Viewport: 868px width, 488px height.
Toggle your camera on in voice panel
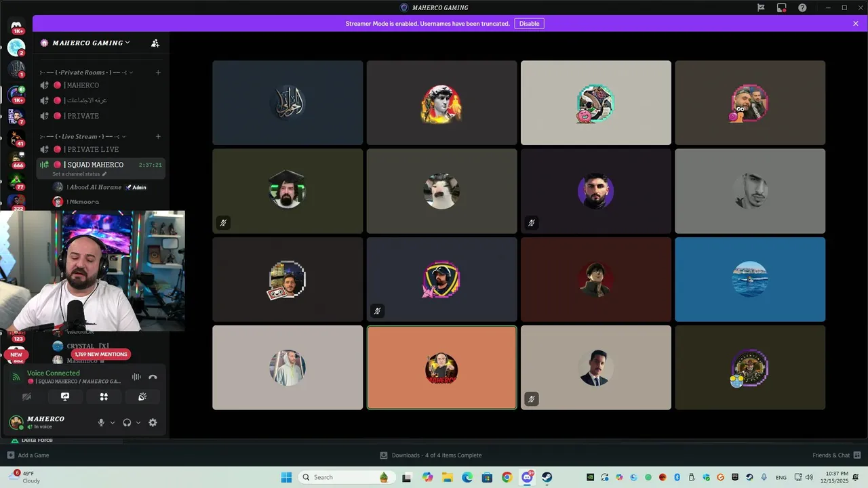(x=26, y=396)
